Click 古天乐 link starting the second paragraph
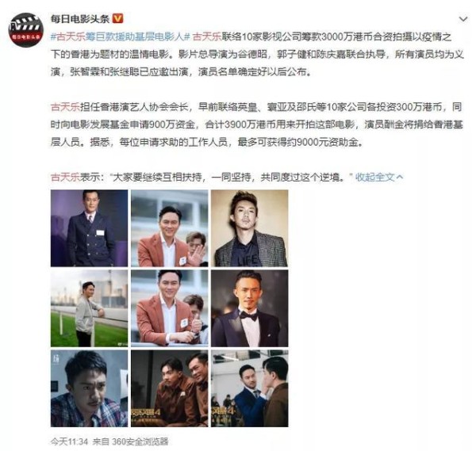The width and height of the screenshot is (476, 451). click(65, 107)
